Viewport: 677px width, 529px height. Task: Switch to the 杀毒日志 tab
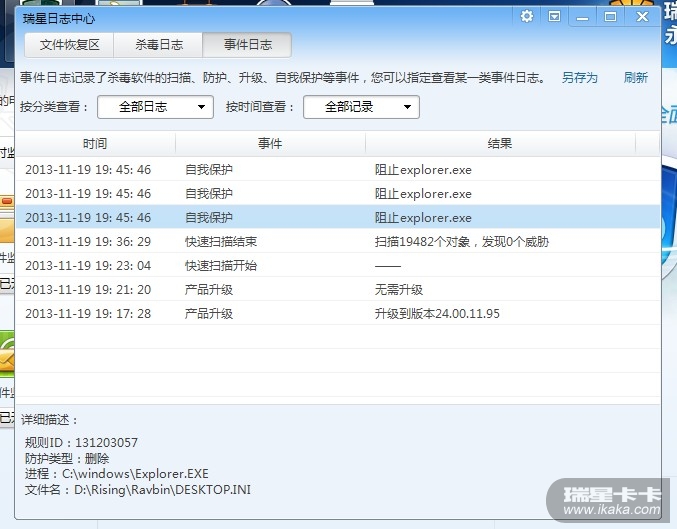pos(158,45)
